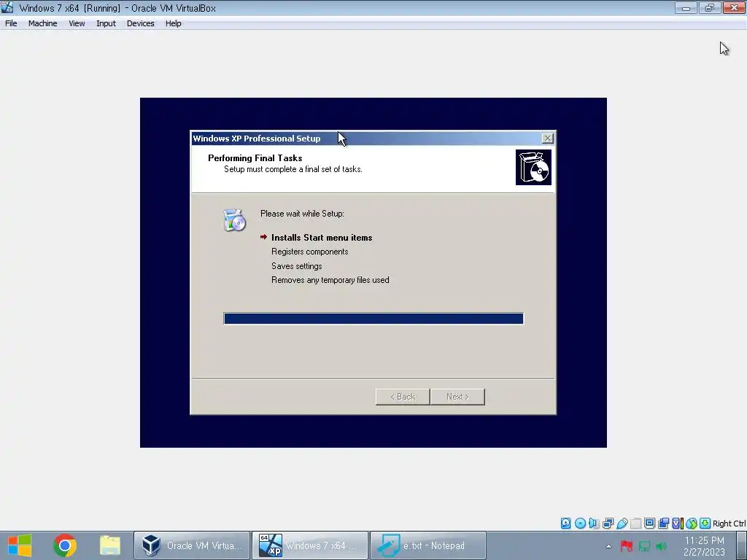Image resolution: width=747 pixels, height=560 pixels.
Task: Open the File menu
Action: [x=11, y=23]
